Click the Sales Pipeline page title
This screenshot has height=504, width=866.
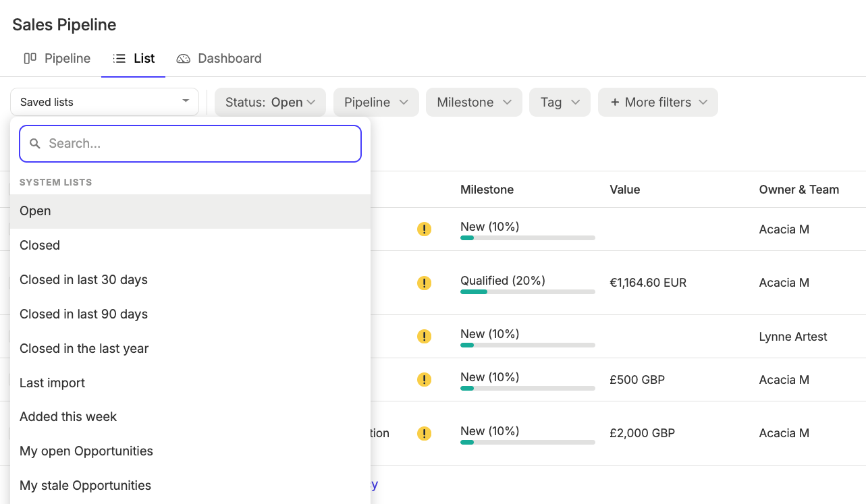[x=64, y=25]
